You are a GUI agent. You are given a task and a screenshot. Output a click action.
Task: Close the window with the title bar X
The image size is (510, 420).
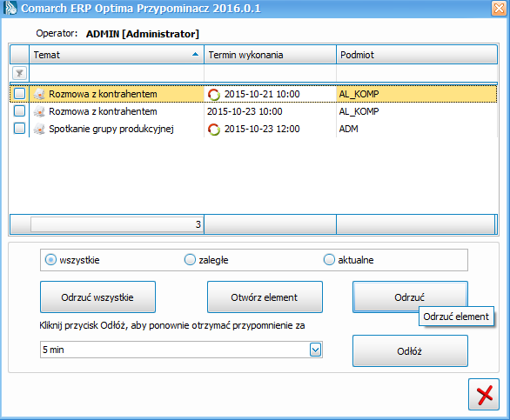[x=499, y=8]
